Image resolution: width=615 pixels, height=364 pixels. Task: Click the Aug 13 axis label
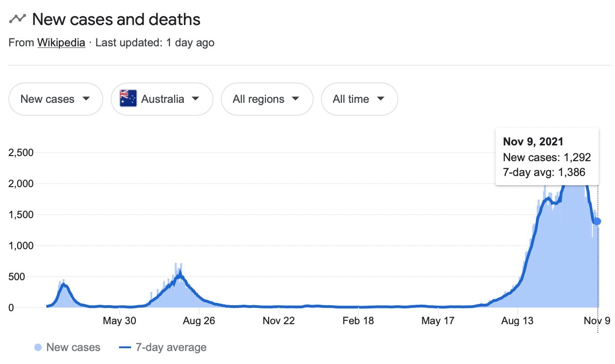pyautogui.click(x=518, y=321)
